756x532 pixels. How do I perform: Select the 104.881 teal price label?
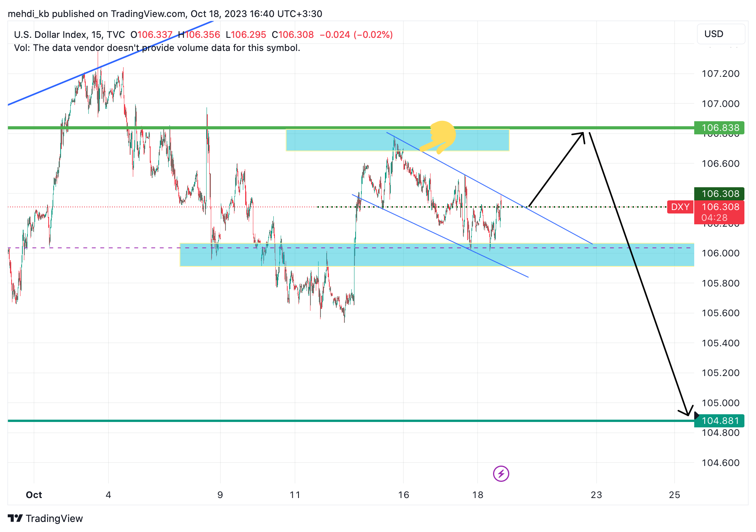tap(719, 421)
